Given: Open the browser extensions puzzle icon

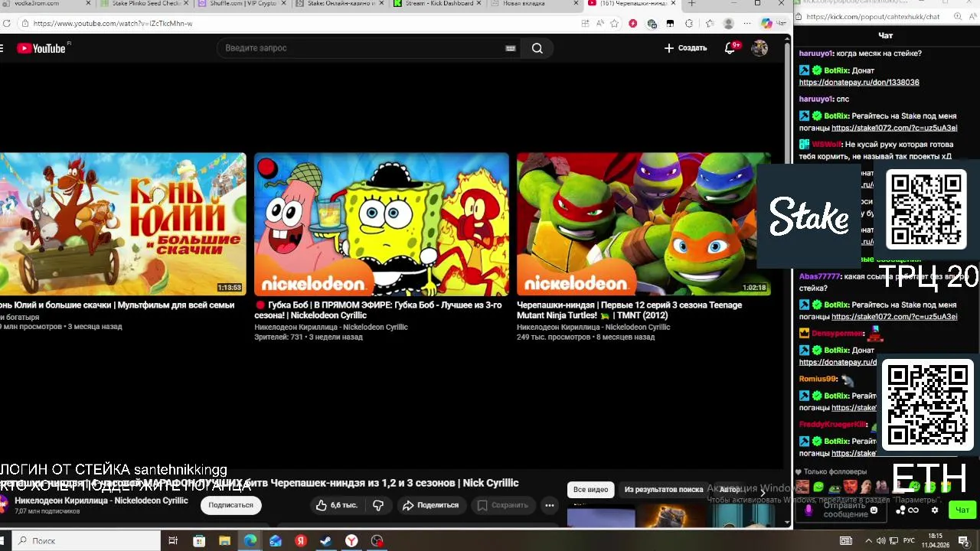Looking at the screenshot, I should coord(689,24).
